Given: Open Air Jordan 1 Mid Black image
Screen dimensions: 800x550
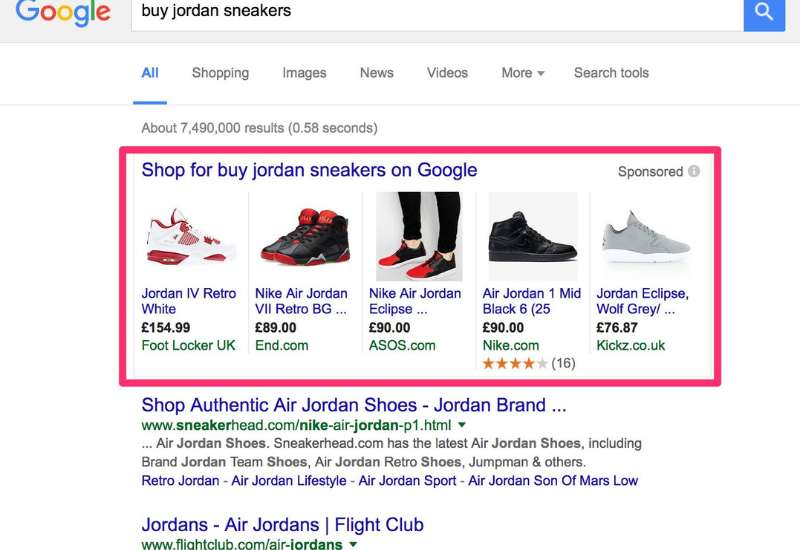Looking at the screenshot, I should click(533, 237).
